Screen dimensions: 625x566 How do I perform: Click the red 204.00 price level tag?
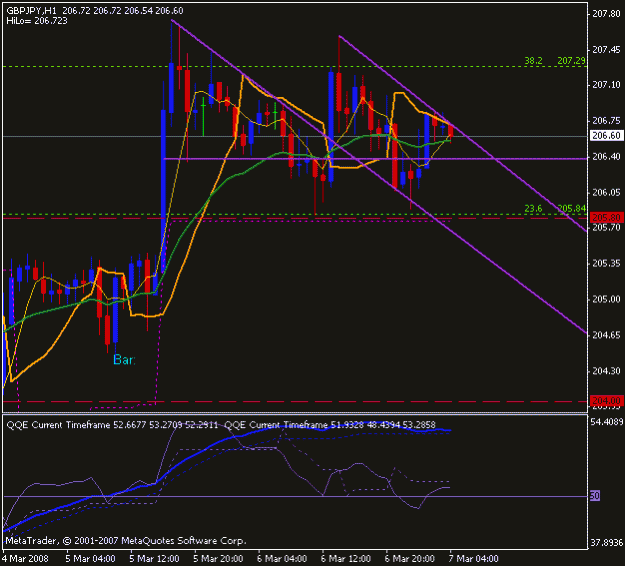(606, 401)
